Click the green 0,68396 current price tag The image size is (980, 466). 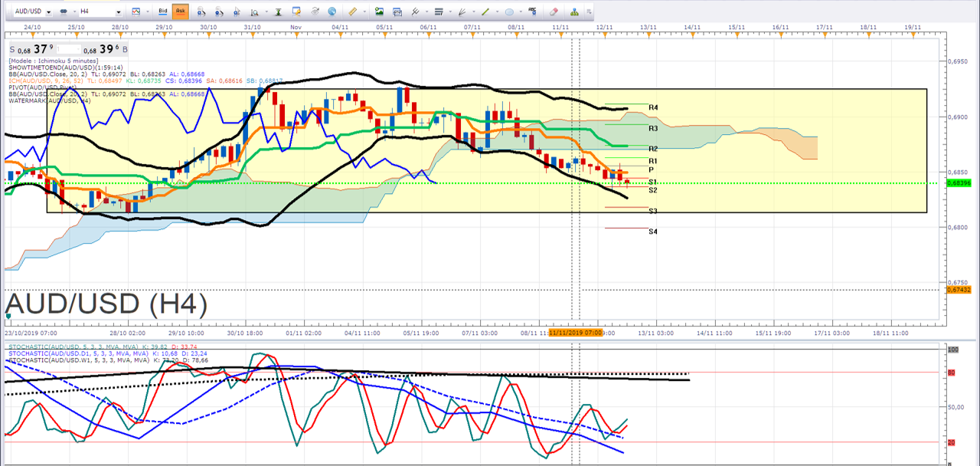959,183
